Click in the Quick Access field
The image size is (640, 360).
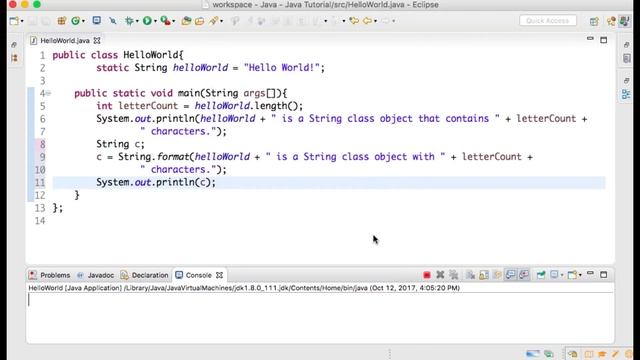(548, 20)
